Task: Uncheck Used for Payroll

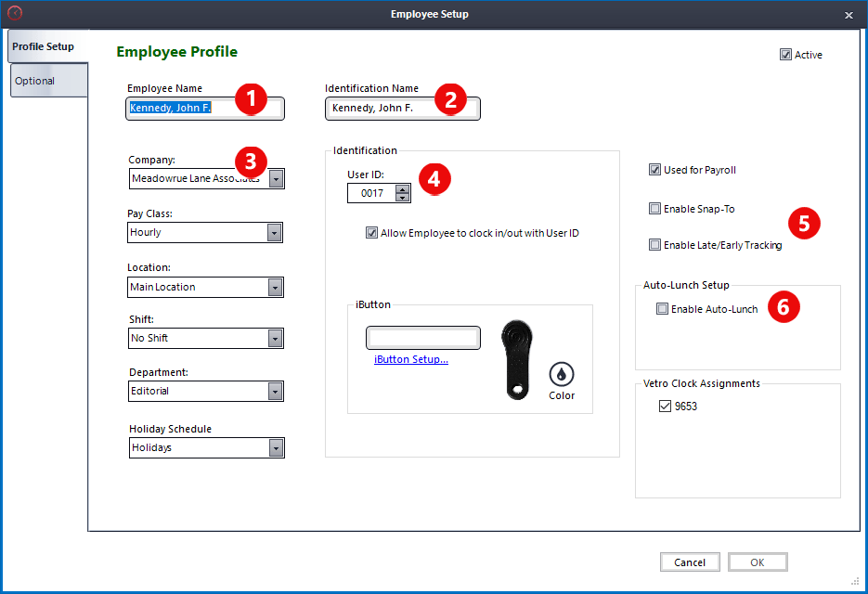Action: [x=654, y=170]
